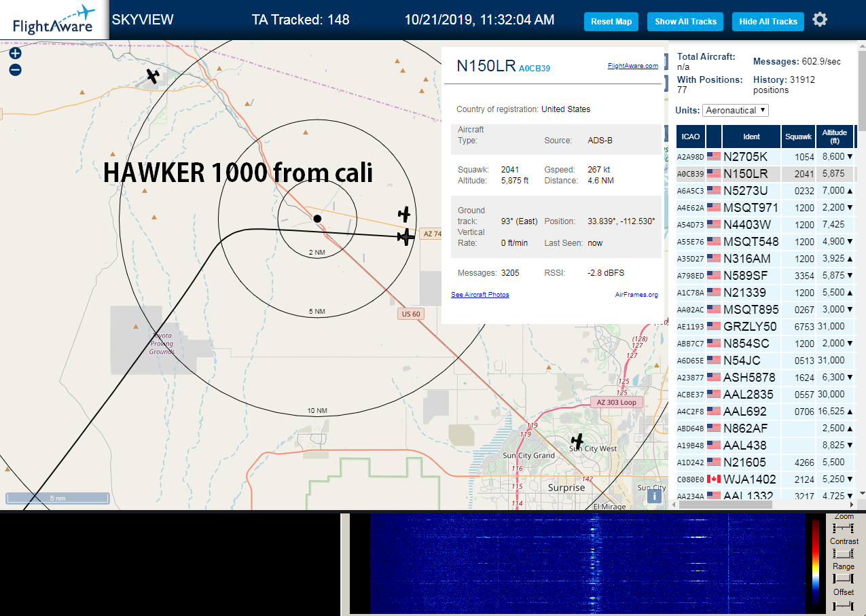The image size is (866, 616).
Task: Click the Canada flag in the WJA1402 row
Action: 714,479
